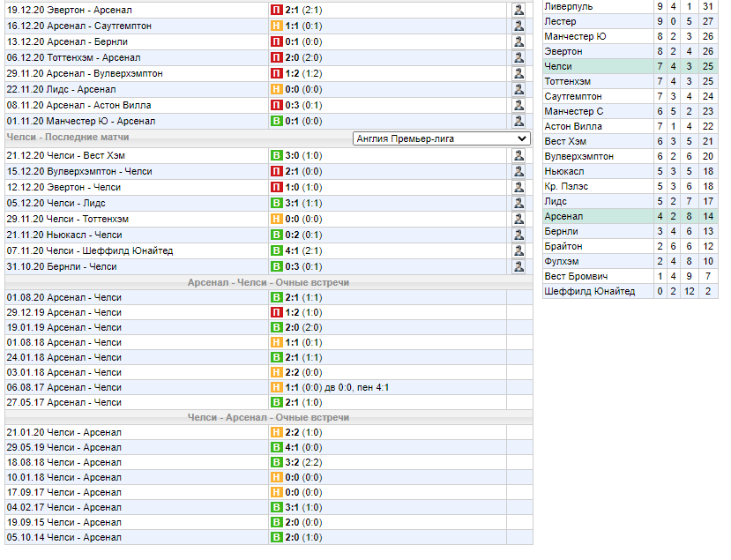Click highlighted Арсенал row in standings
Viewport: 731px width, 560px height.
pos(630,216)
